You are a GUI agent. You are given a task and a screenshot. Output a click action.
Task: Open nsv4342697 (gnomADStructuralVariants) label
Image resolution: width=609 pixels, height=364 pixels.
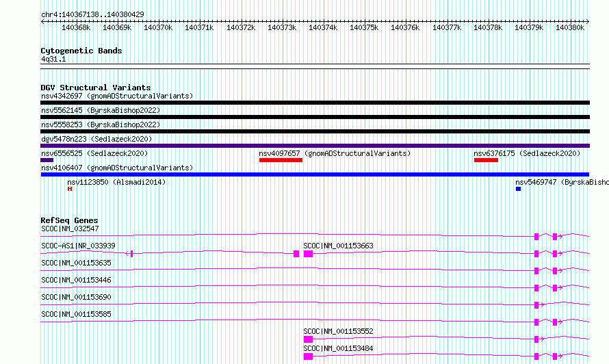(117, 96)
